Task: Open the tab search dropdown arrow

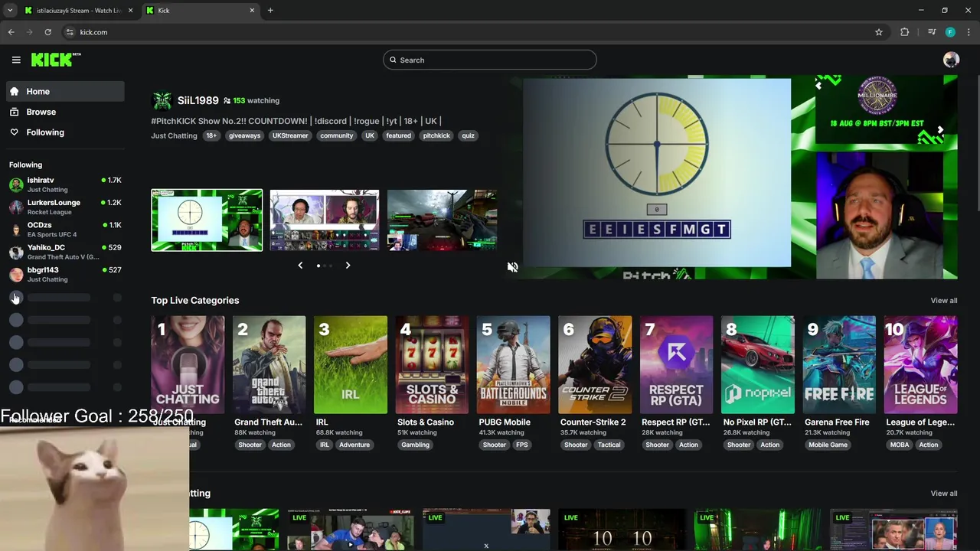Action: click(10, 10)
